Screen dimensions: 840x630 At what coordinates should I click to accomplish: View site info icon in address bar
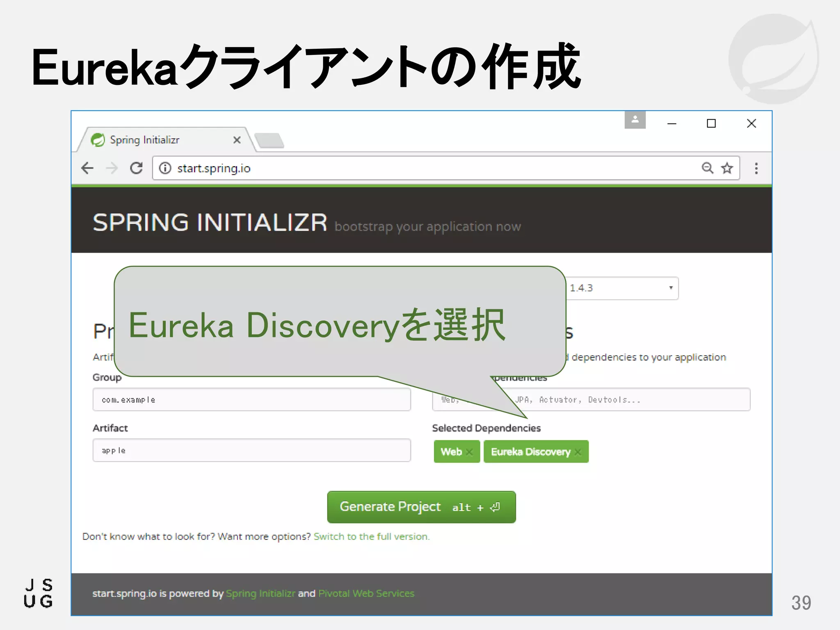tap(165, 168)
